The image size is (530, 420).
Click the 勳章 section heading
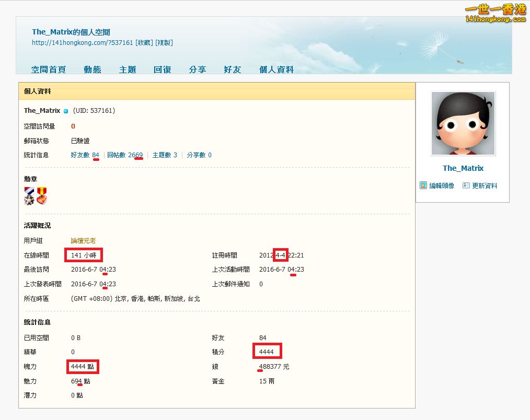coord(30,179)
